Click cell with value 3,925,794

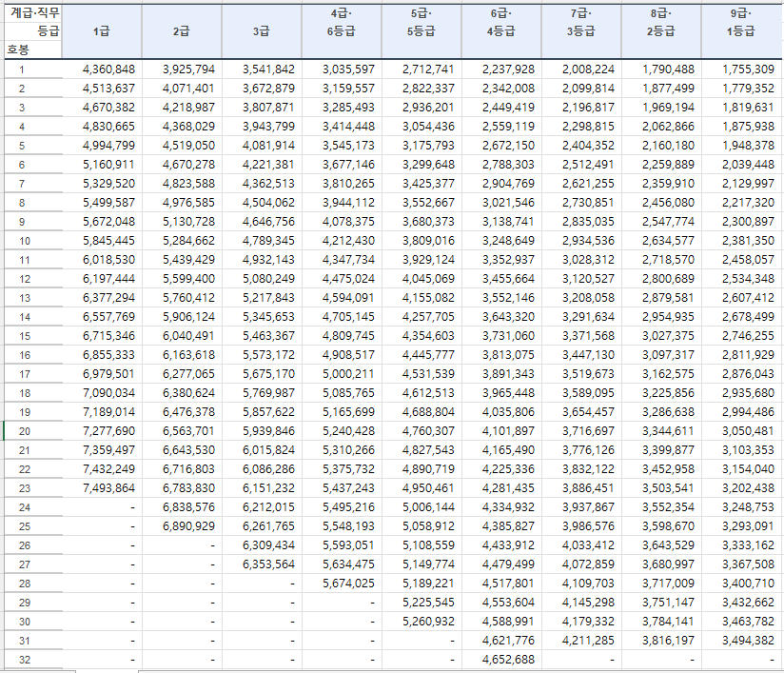(182, 69)
